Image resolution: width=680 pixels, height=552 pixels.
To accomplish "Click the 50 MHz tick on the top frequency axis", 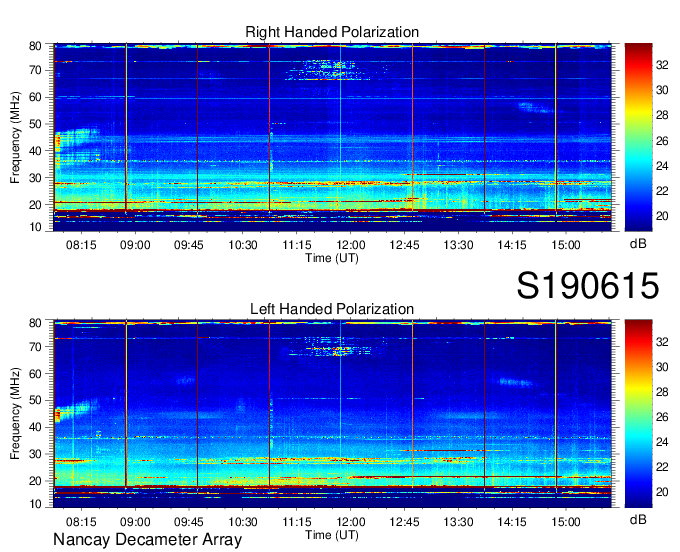I will coord(35,124).
